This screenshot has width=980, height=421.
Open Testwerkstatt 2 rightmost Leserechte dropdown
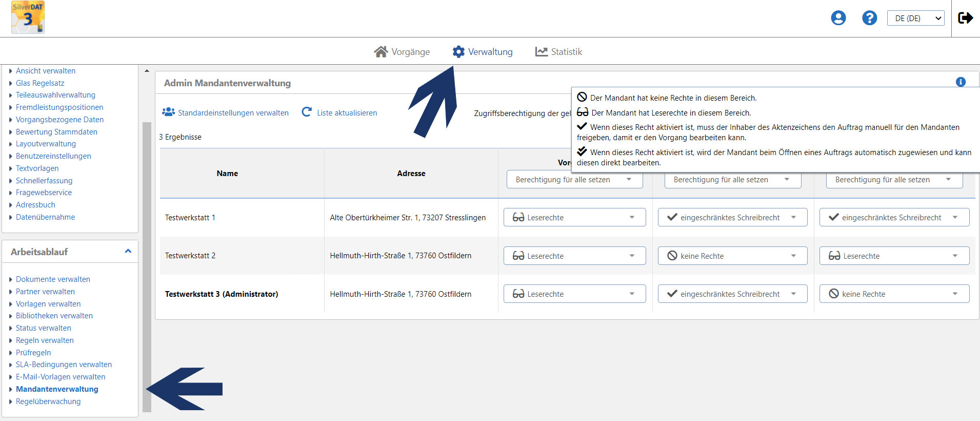point(894,256)
